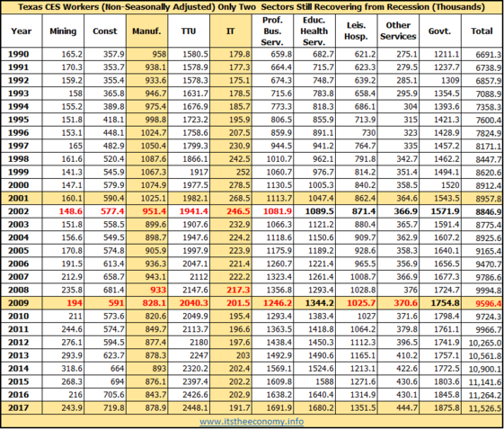The image size is (504, 429).
Task: Select the Other Services header
Action: [x=398, y=31]
